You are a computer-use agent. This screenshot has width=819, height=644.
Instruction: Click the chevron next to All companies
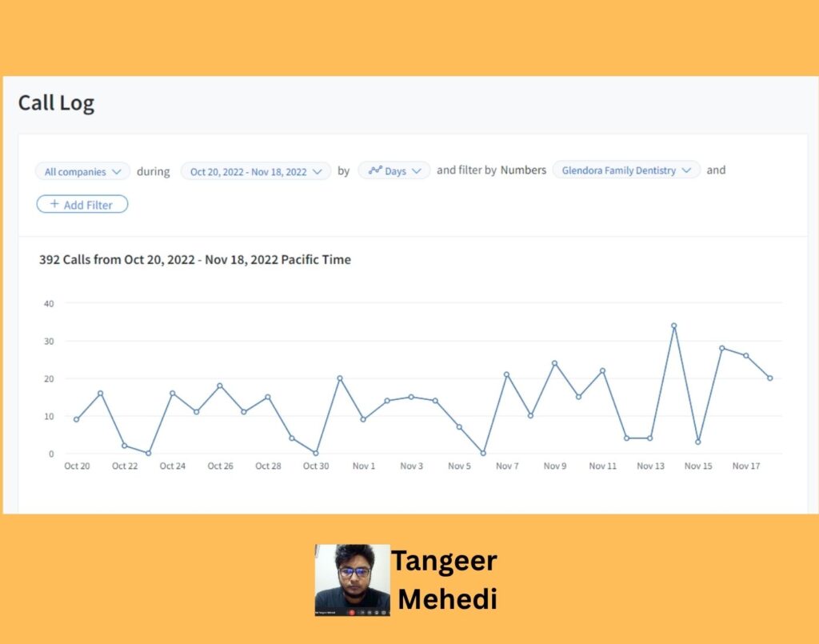click(x=117, y=171)
